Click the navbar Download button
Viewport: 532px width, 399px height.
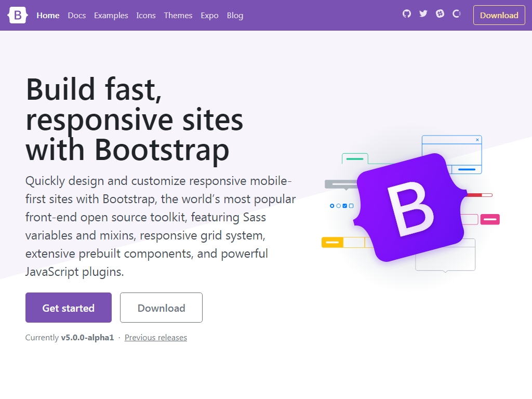pyautogui.click(x=499, y=15)
